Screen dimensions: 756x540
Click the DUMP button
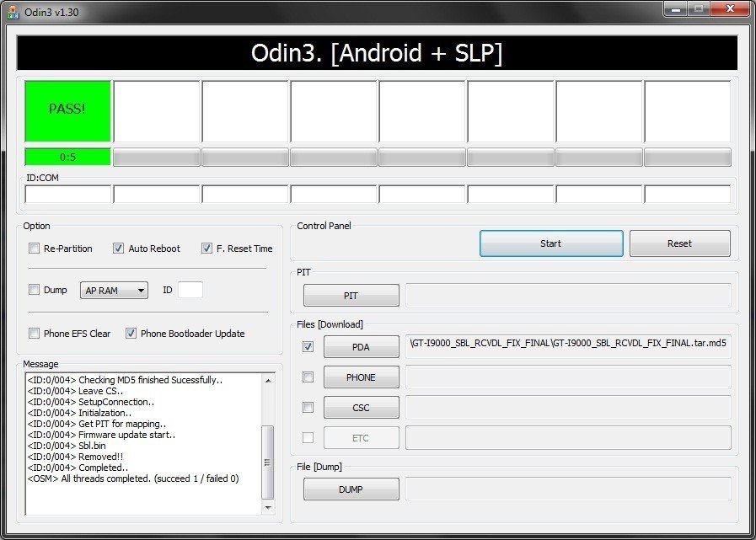pyautogui.click(x=351, y=489)
